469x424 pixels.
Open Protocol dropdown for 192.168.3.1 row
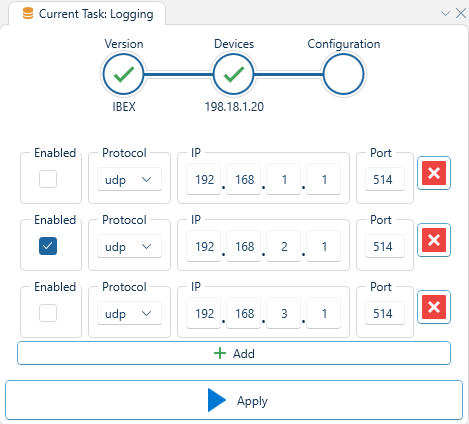(x=129, y=313)
